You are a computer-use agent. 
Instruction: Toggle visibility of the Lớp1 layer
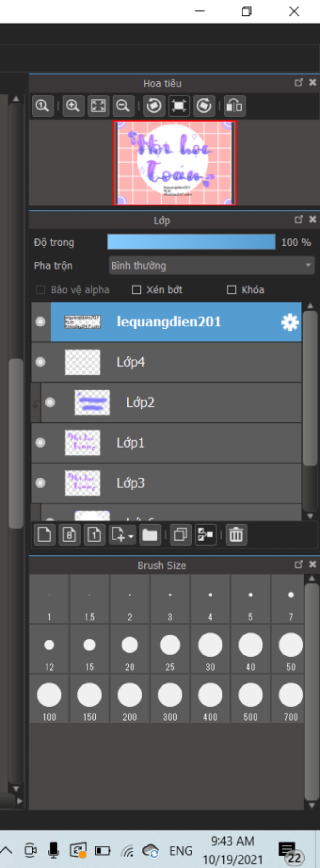click(40, 442)
